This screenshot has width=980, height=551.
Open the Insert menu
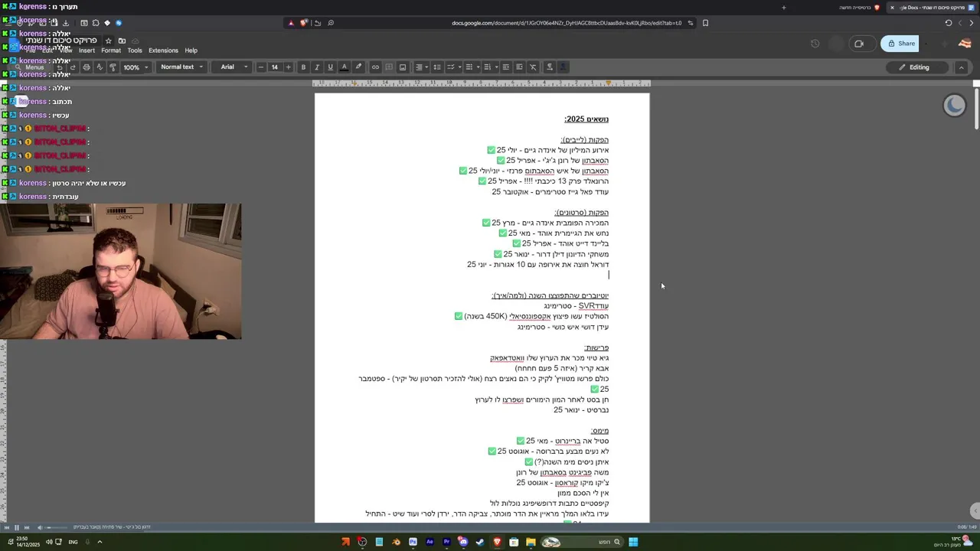click(87, 51)
